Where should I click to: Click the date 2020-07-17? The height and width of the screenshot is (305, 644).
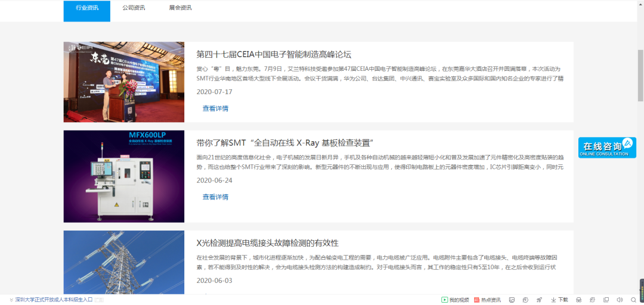point(215,92)
